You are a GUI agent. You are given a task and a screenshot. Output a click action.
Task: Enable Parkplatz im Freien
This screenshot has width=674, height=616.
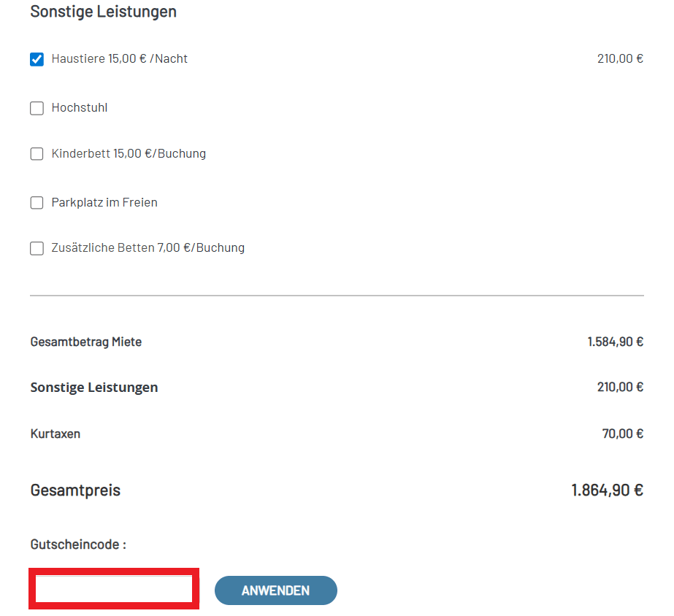tap(37, 203)
